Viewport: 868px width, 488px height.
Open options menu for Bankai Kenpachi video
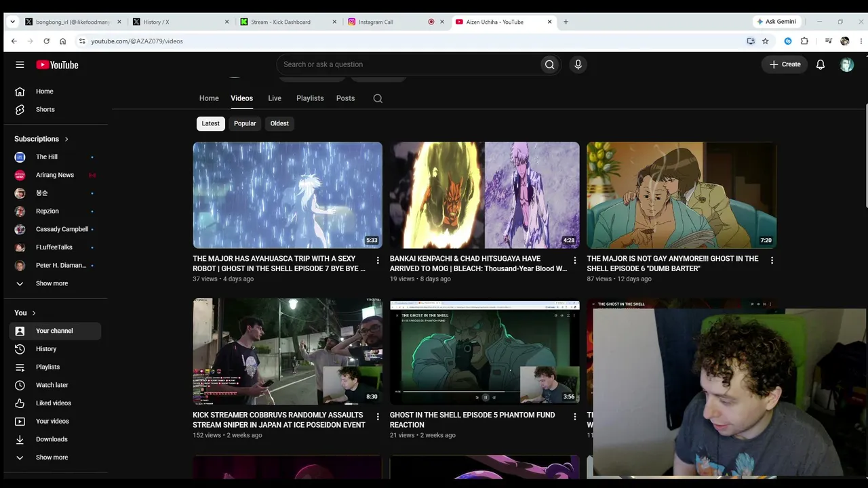pyautogui.click(x=575, y=260)
